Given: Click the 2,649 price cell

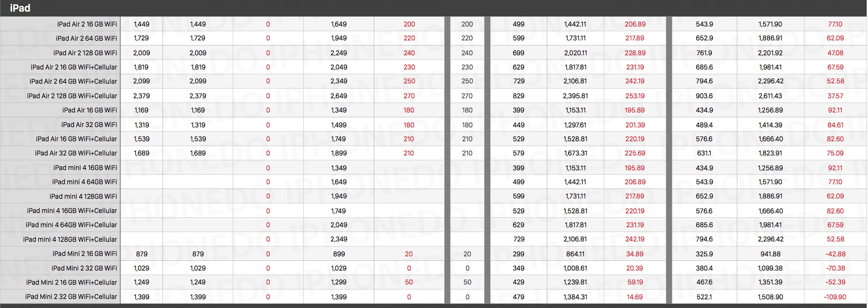Looking at the screenshot, I should (x=339, y=96).
